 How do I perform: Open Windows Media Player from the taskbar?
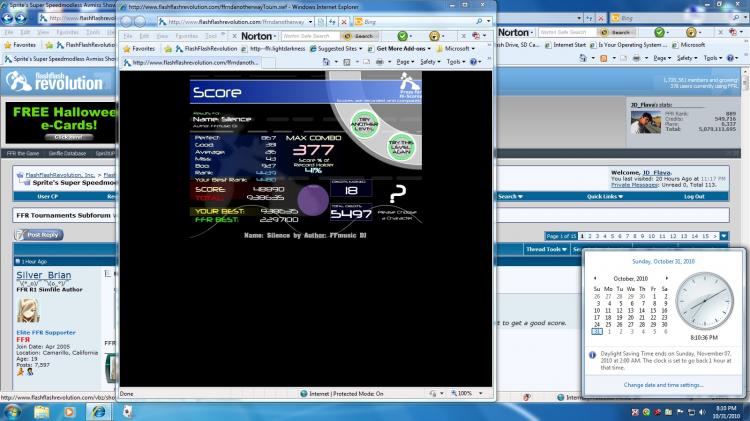(x=70, y=411)
